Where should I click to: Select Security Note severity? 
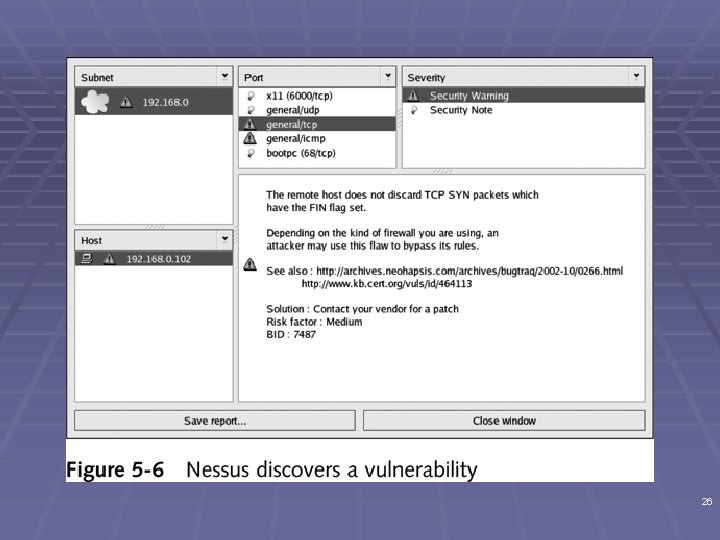pos(523,110)
